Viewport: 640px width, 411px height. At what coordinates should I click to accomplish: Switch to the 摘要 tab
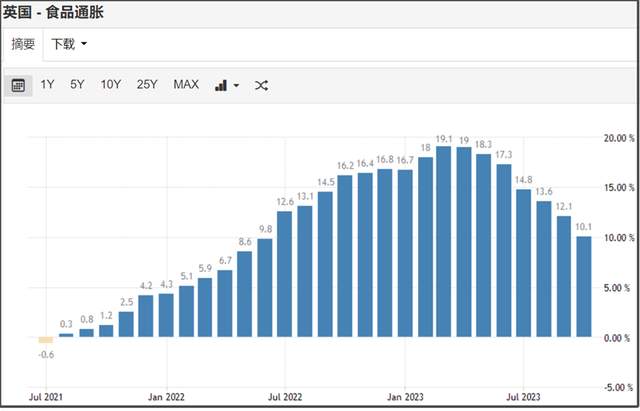(x=23, y=44)
